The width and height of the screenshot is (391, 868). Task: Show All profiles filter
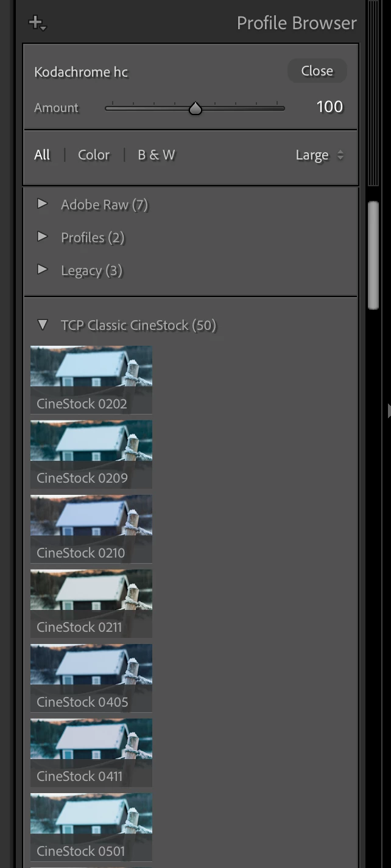pos(42,155)
